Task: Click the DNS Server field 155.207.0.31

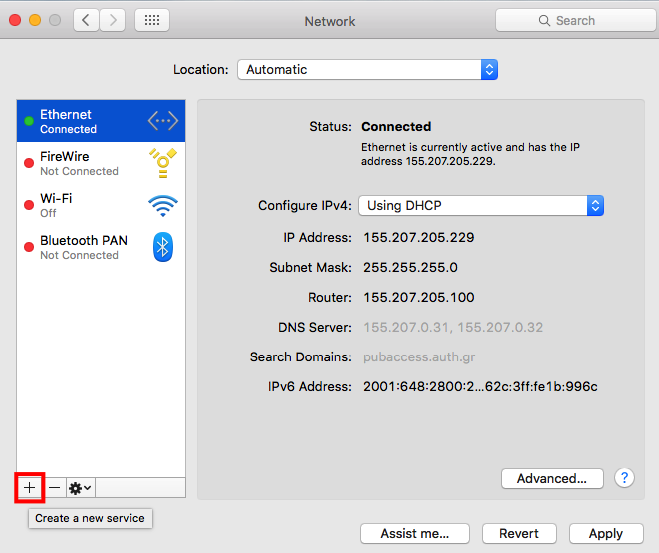Action: [x=453, y=327]
